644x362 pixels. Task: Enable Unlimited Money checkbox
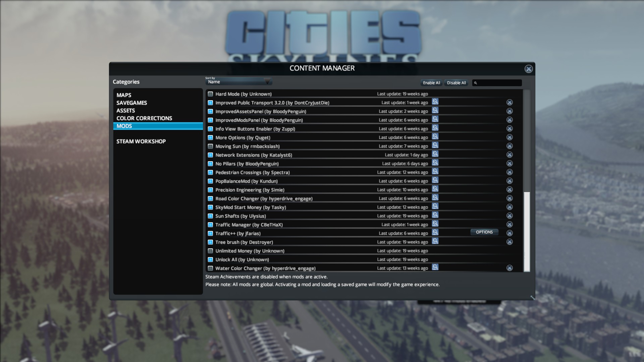(210, 251)
